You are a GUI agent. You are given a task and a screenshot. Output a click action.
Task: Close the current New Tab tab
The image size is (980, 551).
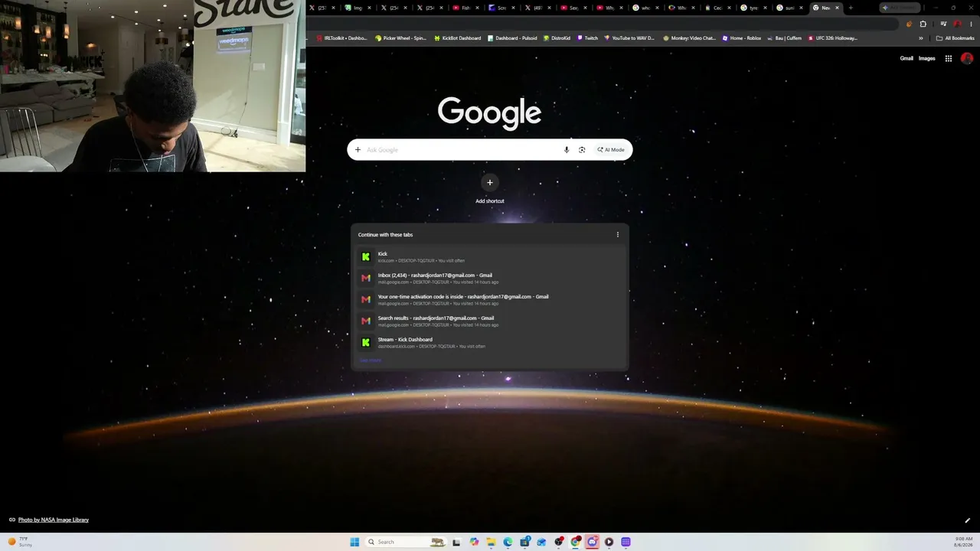click(x=837, y=8)
